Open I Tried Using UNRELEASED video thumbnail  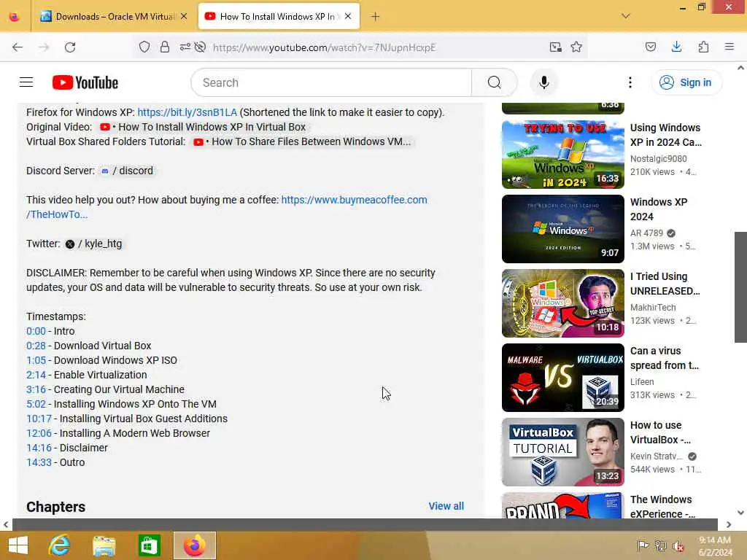pyautogui.click(x=562, y=303)
